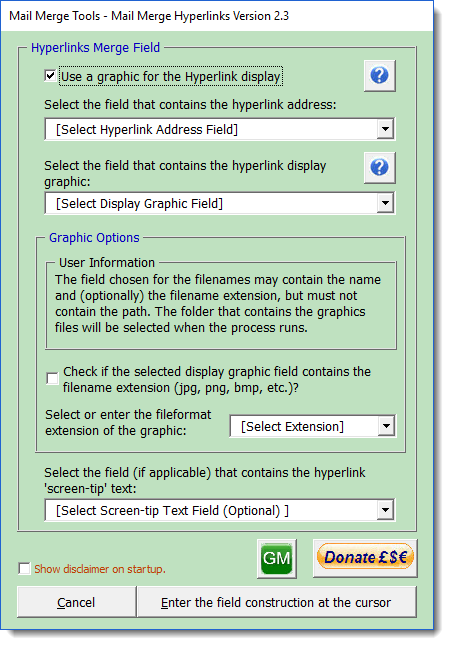449x645 pixels.
Task: Click inside the Select Display Graphic Field box
Action: [211, 203]
